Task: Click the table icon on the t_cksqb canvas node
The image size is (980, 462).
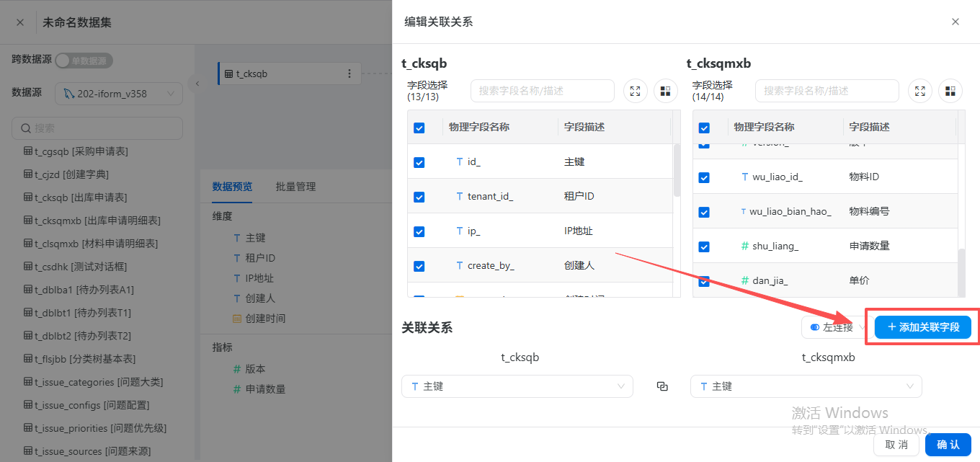Action: (x=229, y=74)
